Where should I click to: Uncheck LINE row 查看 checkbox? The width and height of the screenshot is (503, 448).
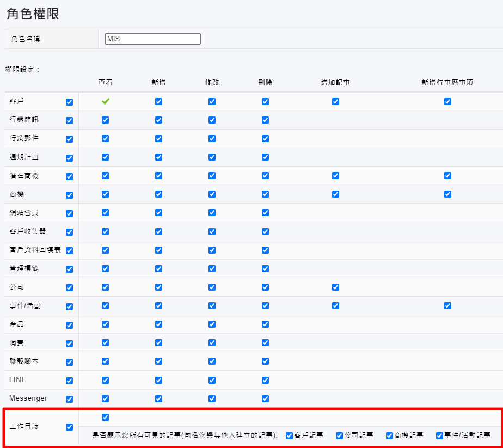[x=105, y=380]
